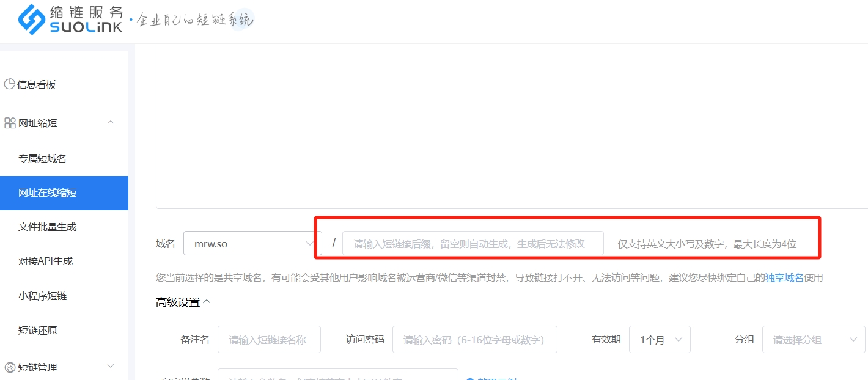Open 文件批量生成 page
The width and height of the screenshot is (868, 380).
coord(48,227)
